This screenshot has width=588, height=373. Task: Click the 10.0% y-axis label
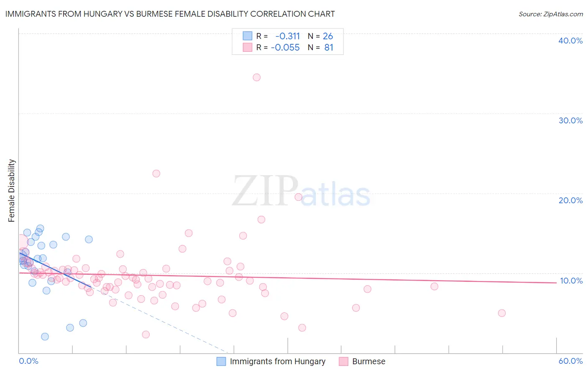pyautogui.click(x=571, y=281)
